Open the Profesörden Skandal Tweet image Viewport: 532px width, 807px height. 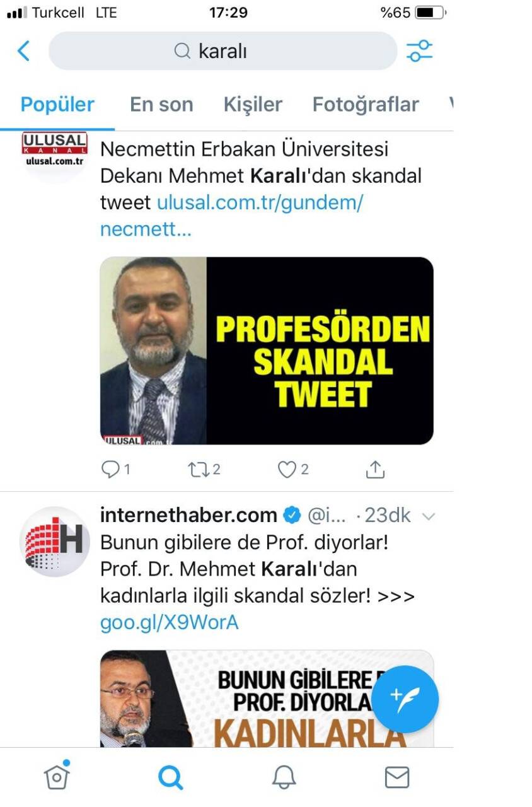click(267, 351)
